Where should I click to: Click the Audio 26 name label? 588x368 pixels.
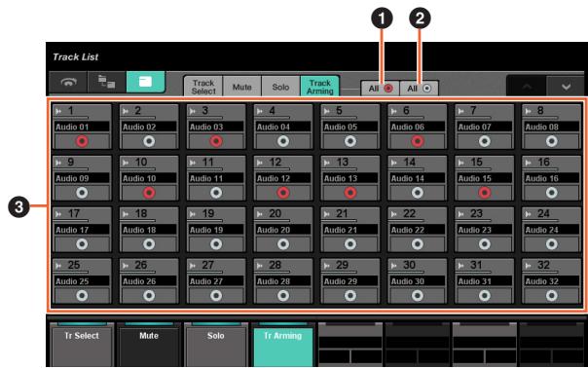pos(149,281)
